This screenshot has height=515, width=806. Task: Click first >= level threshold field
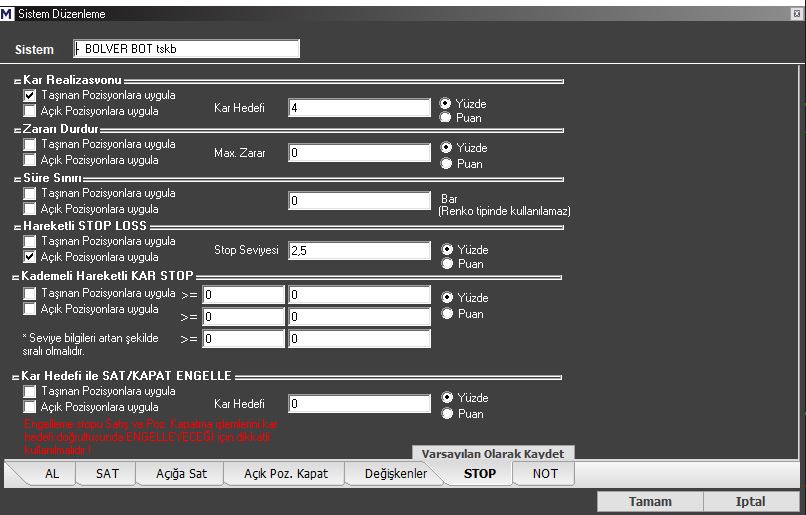pyautogui.click(x=243, y=295)
